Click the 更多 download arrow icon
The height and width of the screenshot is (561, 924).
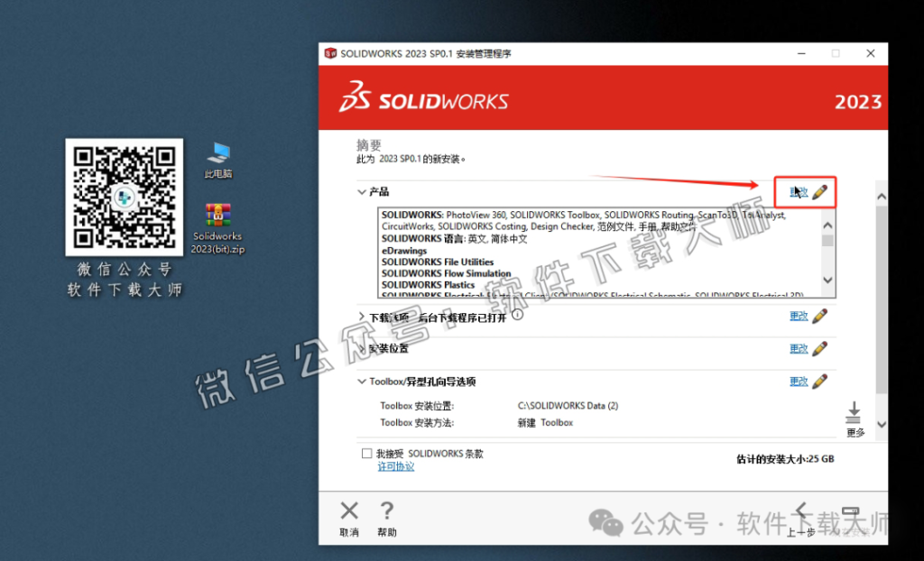point(854,415)
